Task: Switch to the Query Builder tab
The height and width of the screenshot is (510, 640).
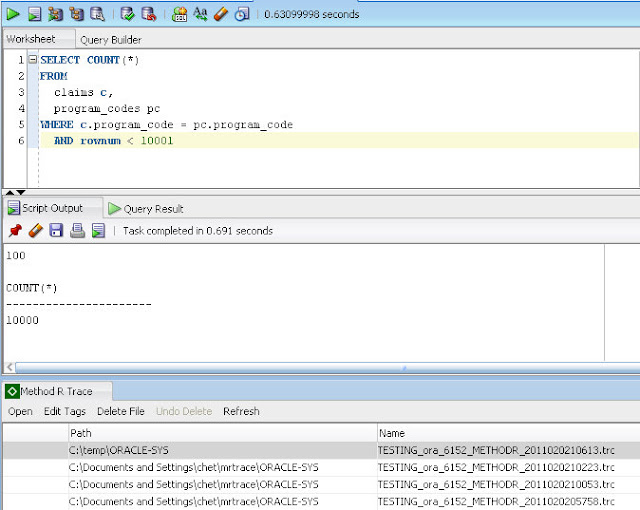Action: click(110, 40)
